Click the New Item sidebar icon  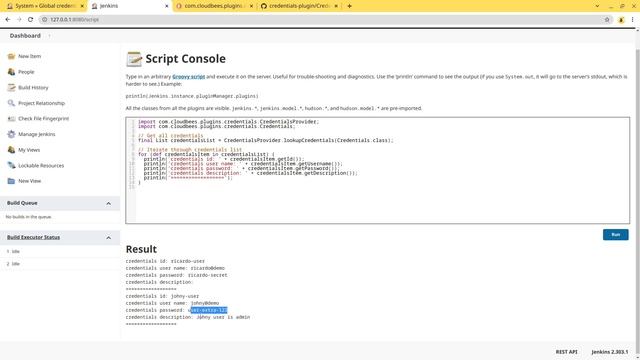[11, 56]
